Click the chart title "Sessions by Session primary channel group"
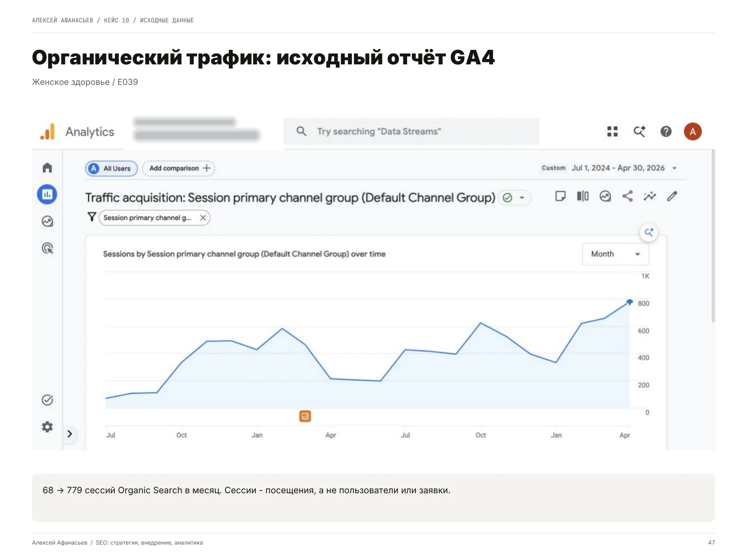The height and width of the screenshot is (560, 747). [244, 254]
